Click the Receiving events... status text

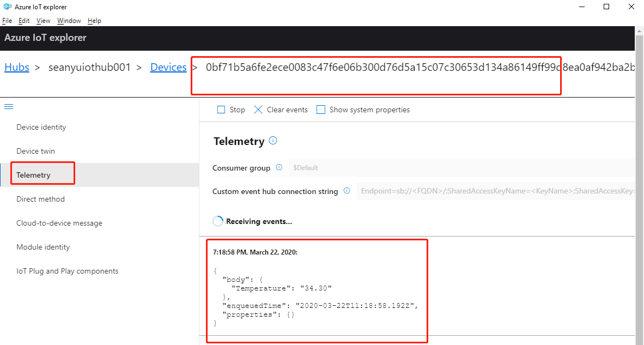(x=259, y=221)
